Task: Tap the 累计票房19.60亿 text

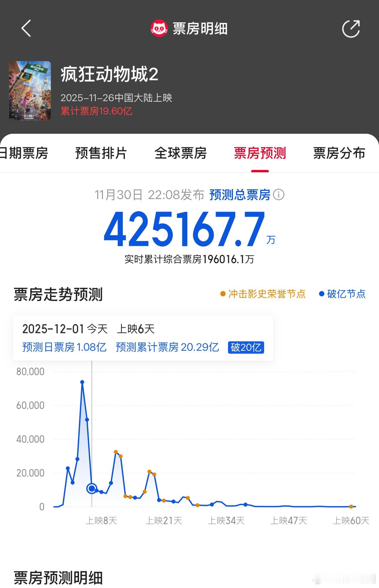Action: click(96, 111)
